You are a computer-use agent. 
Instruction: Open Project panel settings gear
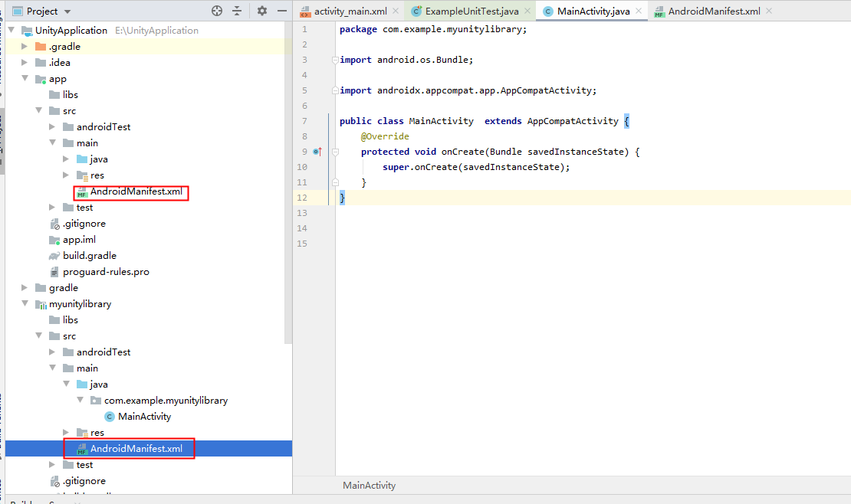point(262,11)
